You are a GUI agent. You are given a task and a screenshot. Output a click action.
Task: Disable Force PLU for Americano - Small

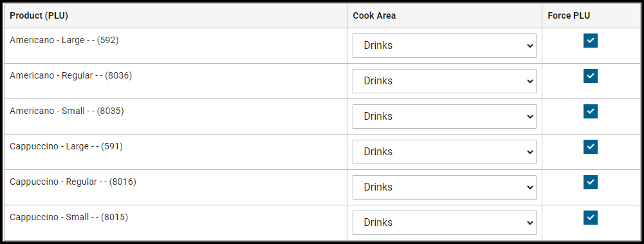[590, 111]
